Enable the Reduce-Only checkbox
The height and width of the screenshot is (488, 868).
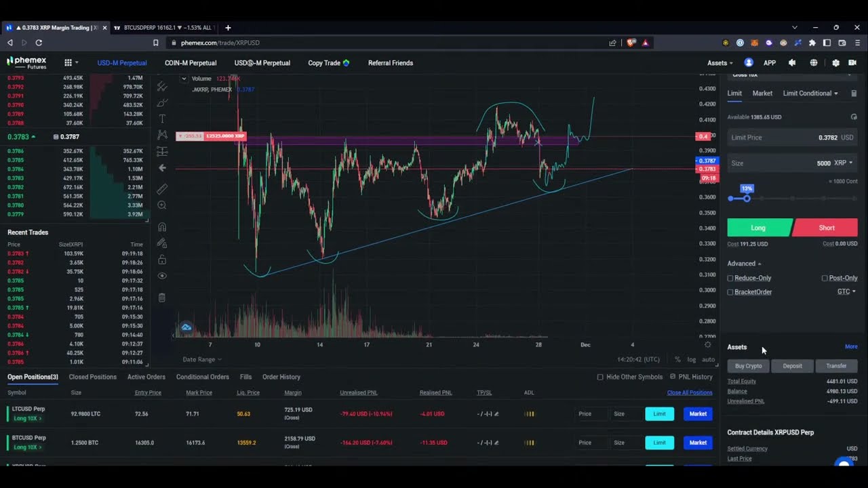coord(730,278)
